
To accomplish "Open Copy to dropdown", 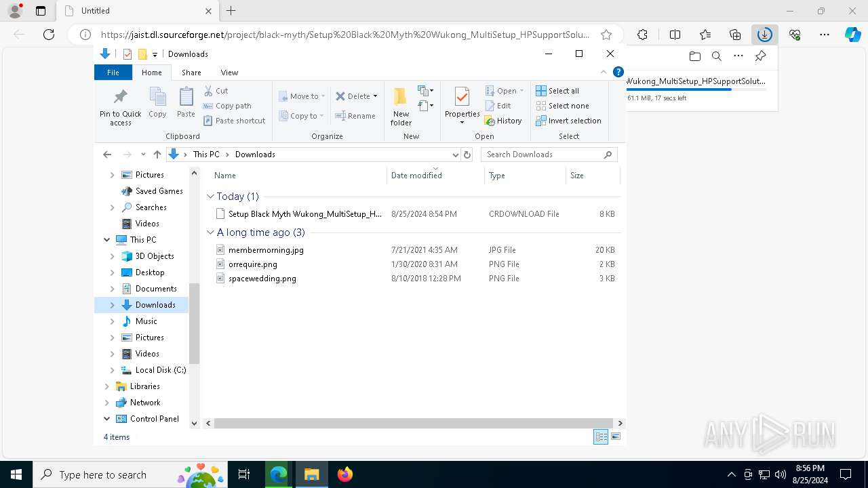I will pos(301,116).
